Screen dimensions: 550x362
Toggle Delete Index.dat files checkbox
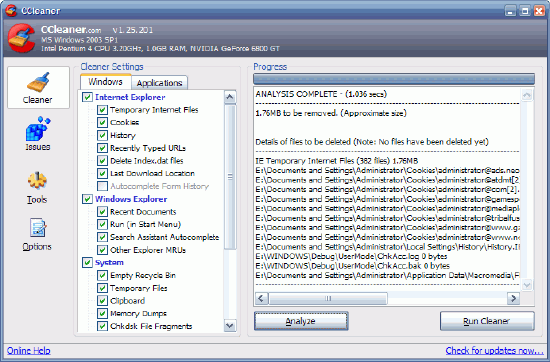tap(102, 161)
